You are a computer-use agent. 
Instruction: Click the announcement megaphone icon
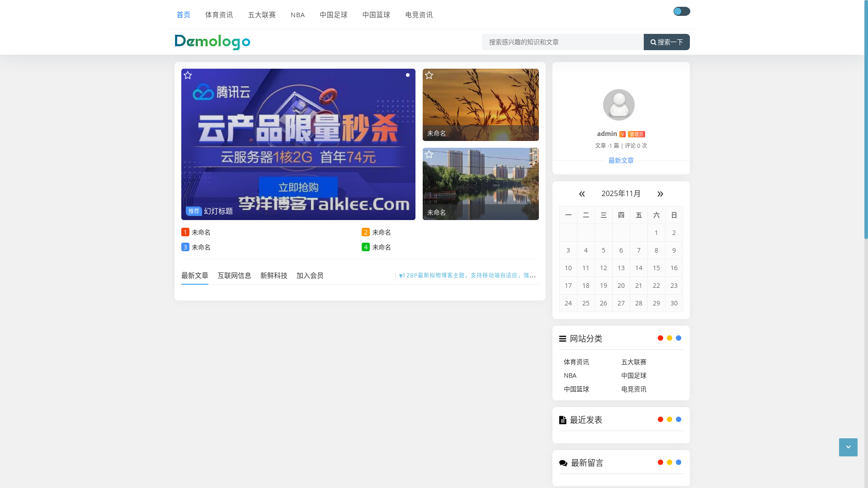[402, 276]
